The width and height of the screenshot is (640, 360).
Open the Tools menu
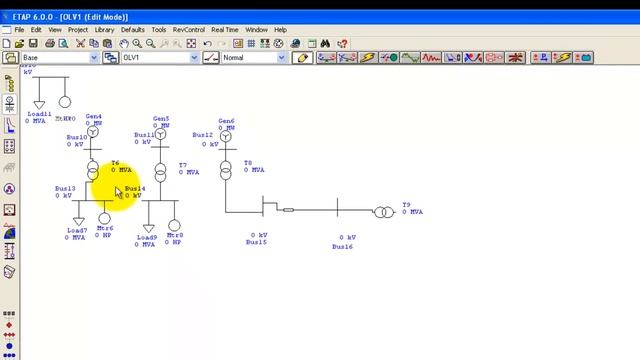pos(159,30)
